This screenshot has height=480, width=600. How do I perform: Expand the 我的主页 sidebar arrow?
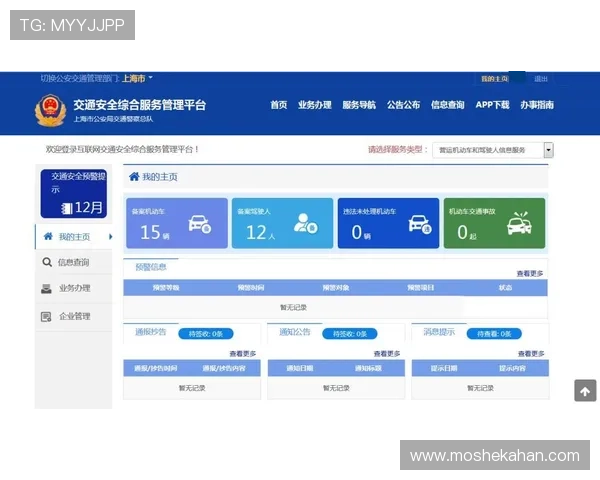(x=110, y=237)
